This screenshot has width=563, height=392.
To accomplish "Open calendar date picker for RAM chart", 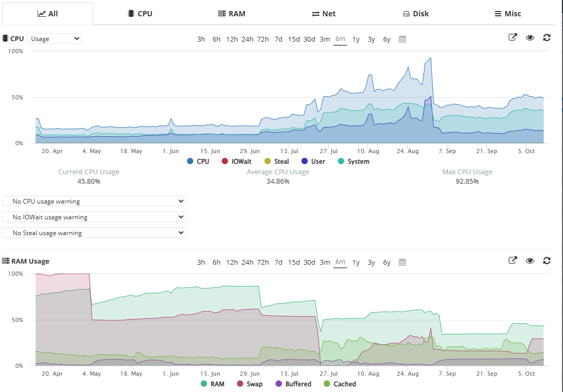I will [402, 262].
